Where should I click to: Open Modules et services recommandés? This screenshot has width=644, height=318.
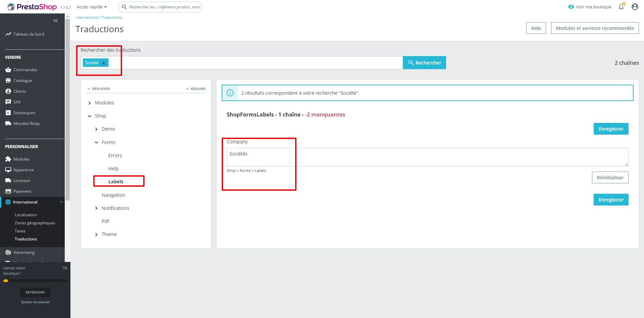tap(595, 28)
